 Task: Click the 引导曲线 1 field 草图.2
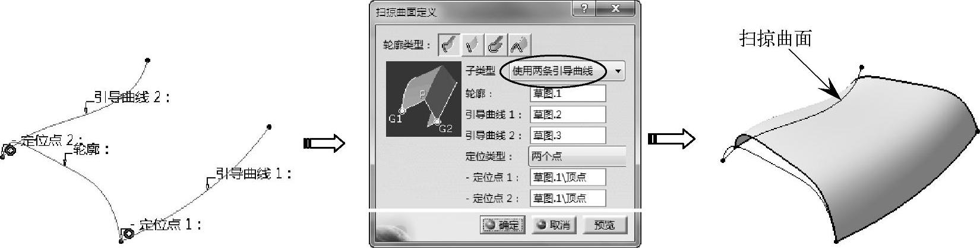[x=568, y=115]
